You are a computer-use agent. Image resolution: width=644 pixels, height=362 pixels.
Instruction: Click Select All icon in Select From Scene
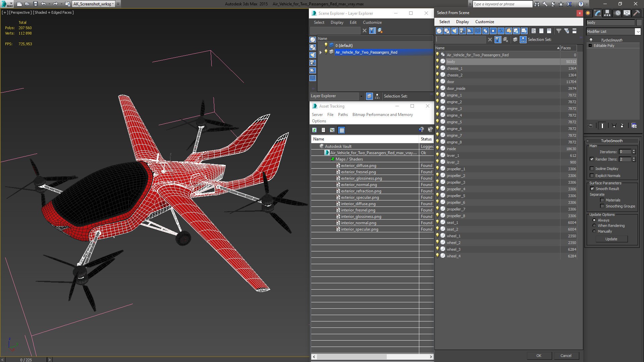(534, 31)
